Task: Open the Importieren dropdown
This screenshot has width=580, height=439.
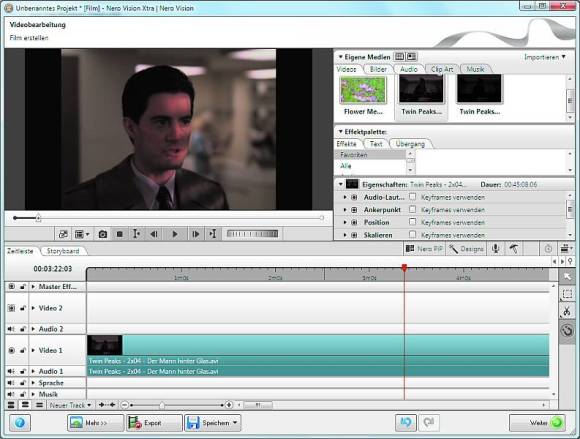Action: [x=545, y=57]
